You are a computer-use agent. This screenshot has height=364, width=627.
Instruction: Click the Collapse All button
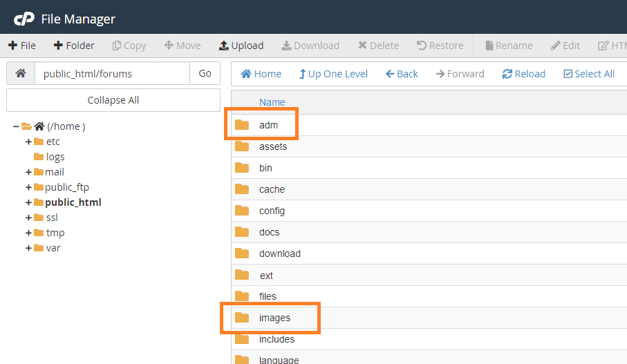pos(113,100)
